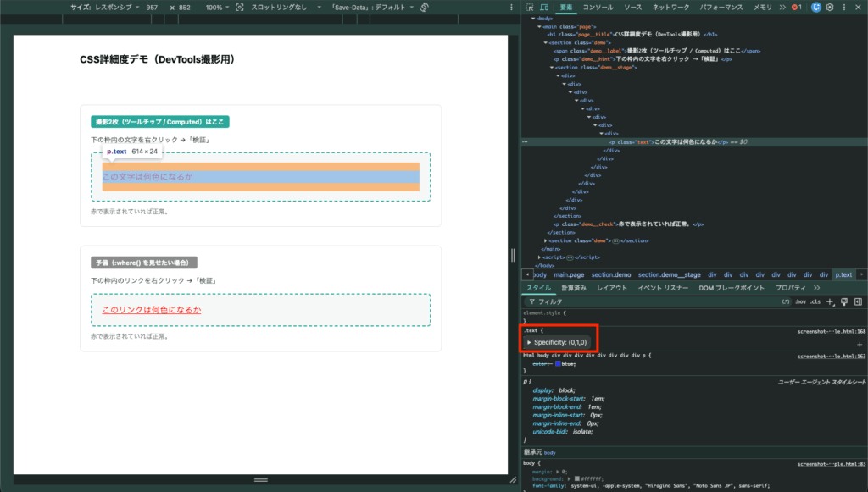
Task: Open the イベント リスナー tab
Action: (663, 288)
